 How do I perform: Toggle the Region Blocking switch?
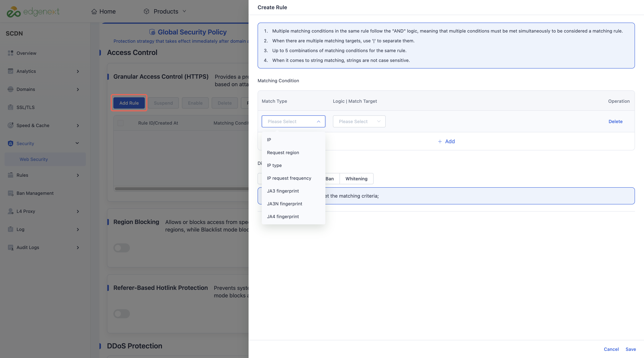[121, 248]
